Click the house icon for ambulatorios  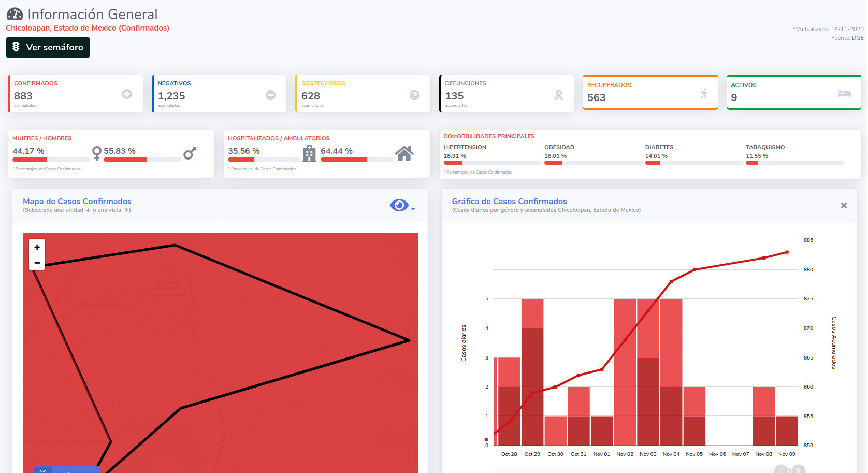(x=404, y=153)
